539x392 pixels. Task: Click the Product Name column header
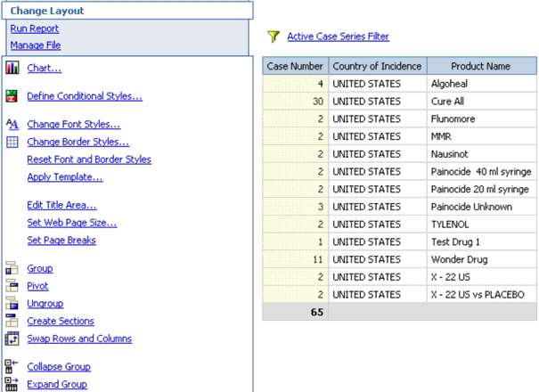tap(482, 66)
